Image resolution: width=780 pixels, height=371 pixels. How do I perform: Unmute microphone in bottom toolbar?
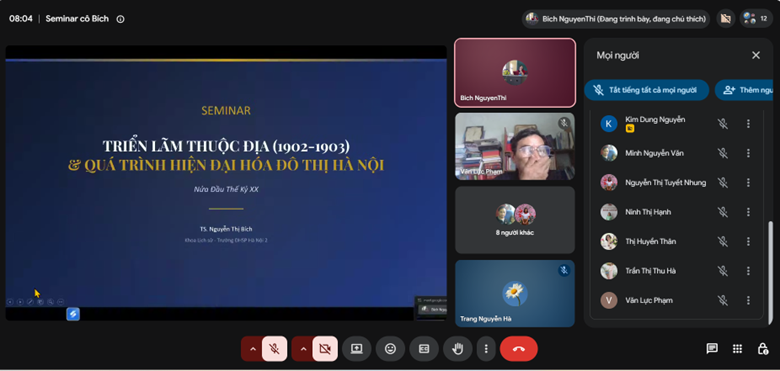tap(274, 349)
